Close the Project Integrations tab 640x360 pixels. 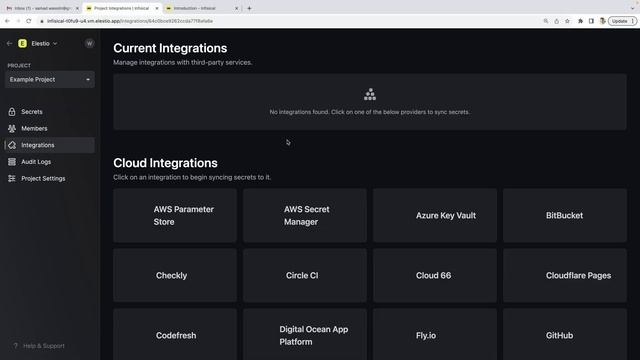click(x=157, y=8)
